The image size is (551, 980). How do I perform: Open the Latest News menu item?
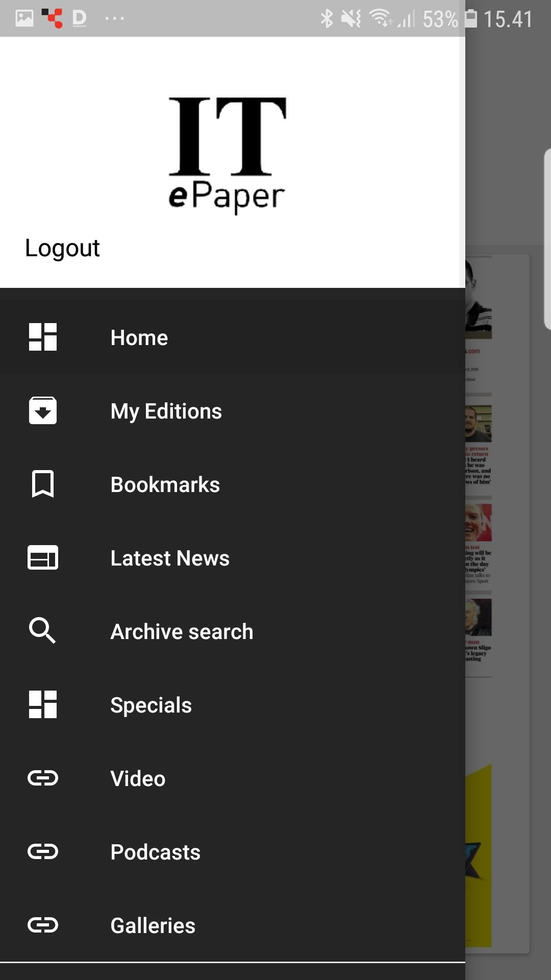coord(233,557)
